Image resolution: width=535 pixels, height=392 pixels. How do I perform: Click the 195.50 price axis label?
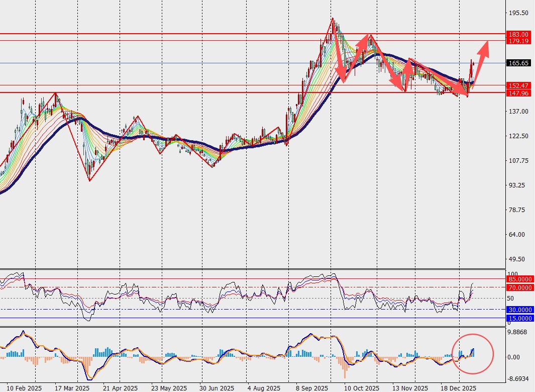[518, 13]
